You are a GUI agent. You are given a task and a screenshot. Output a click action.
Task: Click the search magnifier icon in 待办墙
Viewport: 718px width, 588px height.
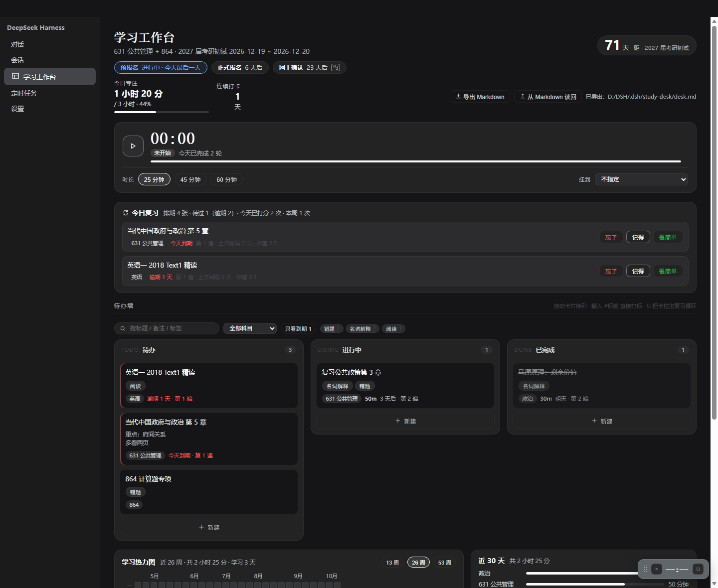click(123, 328)
